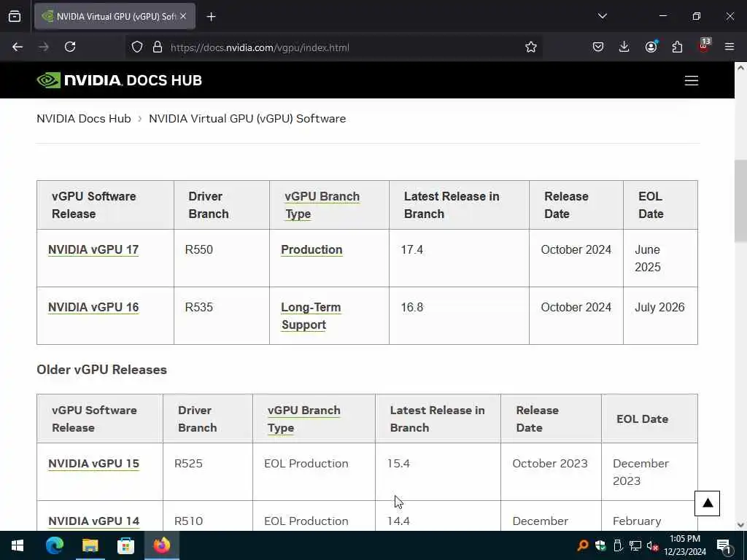Open NVIDIA vGPU 14 link
Image resolution: width=747 pixels, height=560 pixels.
pyautogui.click(x=94, y=521)
